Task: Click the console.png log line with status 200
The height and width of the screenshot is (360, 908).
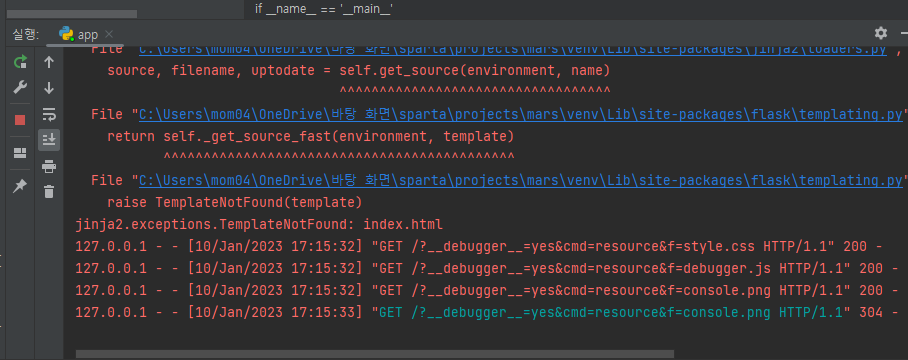Action: click(486, 291)
